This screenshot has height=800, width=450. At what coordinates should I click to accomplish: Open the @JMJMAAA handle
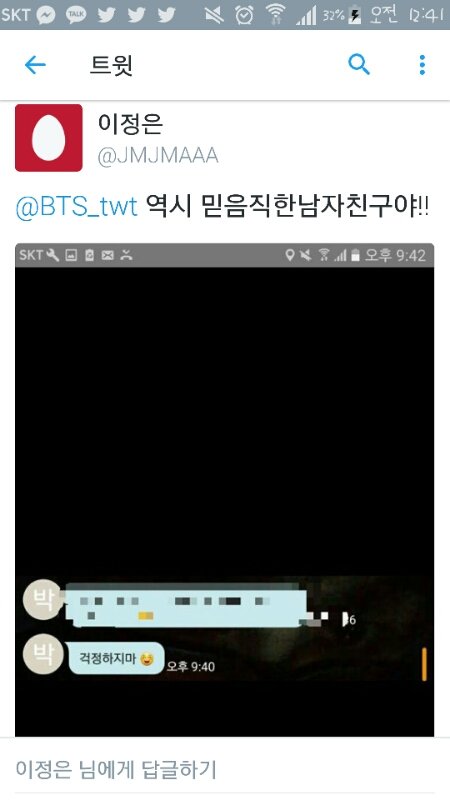click(158, 156)
